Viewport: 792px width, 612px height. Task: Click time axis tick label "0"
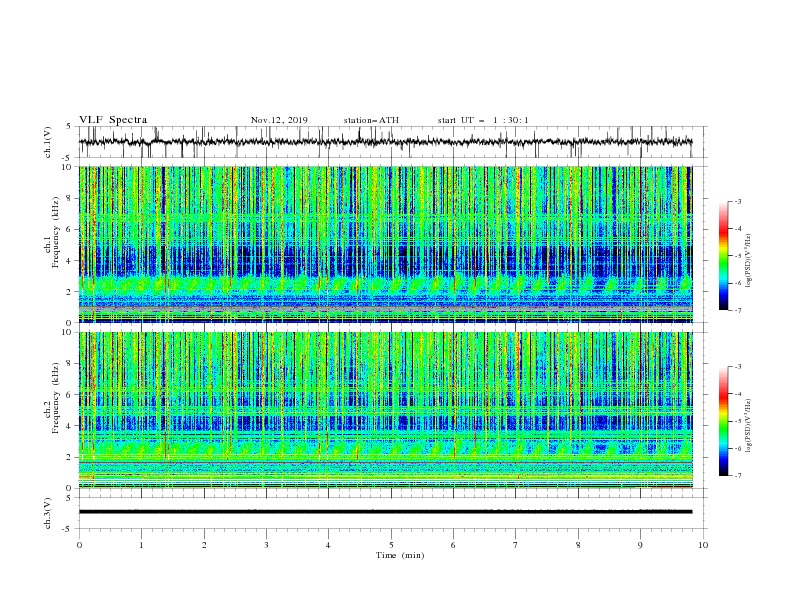coord(79,545)
